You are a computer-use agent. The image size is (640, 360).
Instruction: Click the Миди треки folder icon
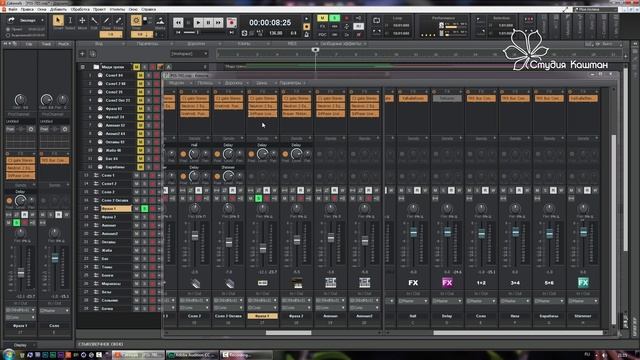click(x=96, y=67)
